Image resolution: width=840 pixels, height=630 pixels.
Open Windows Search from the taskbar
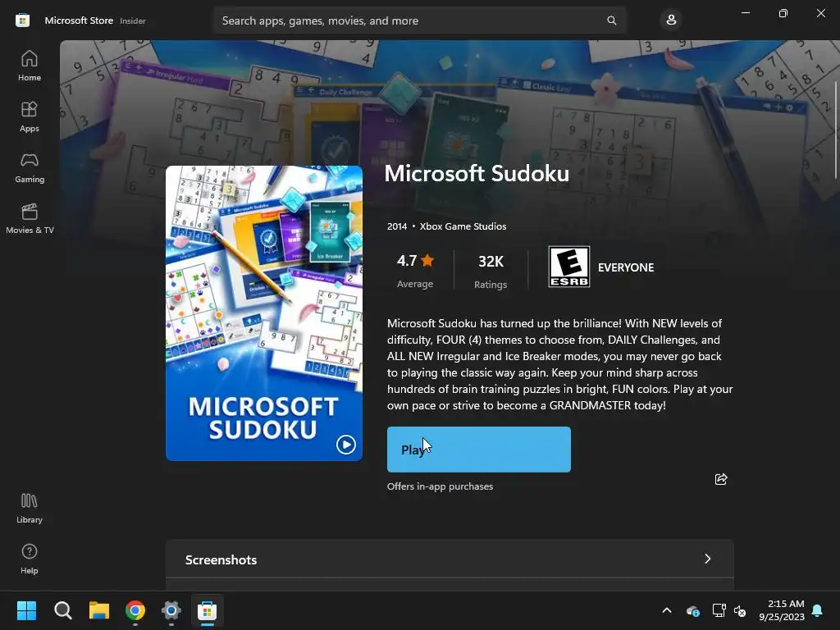click(62, 610)
